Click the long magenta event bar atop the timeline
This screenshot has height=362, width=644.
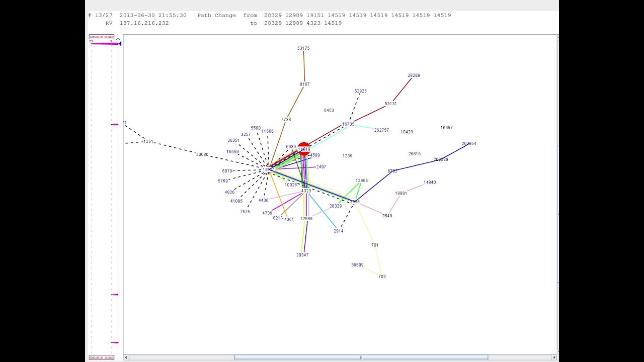104,44
